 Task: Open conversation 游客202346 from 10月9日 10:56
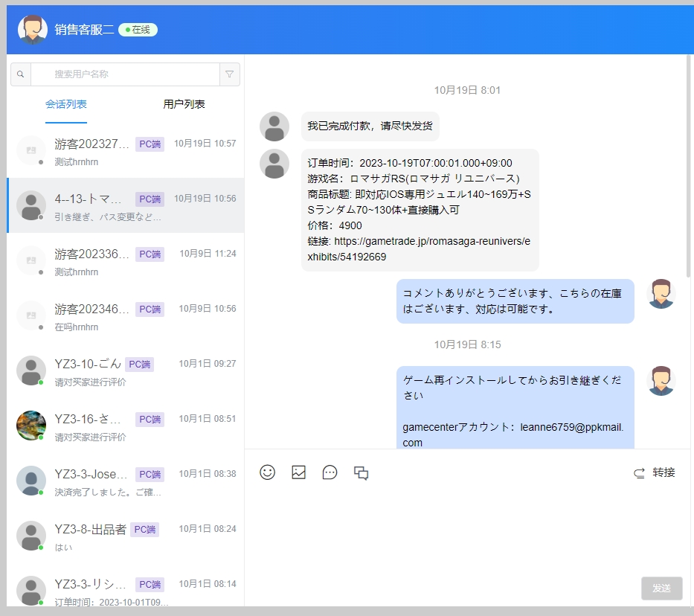[x=126, y=315]
